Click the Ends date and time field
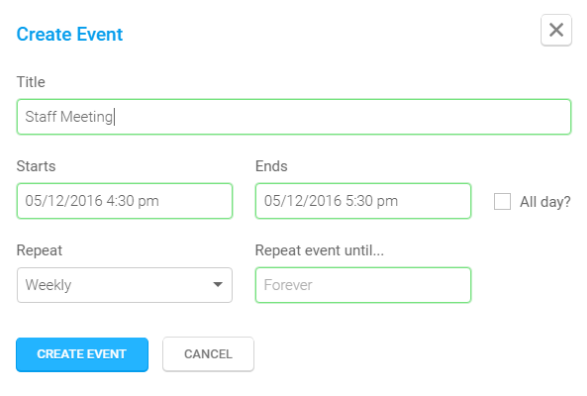 (363, 201)
